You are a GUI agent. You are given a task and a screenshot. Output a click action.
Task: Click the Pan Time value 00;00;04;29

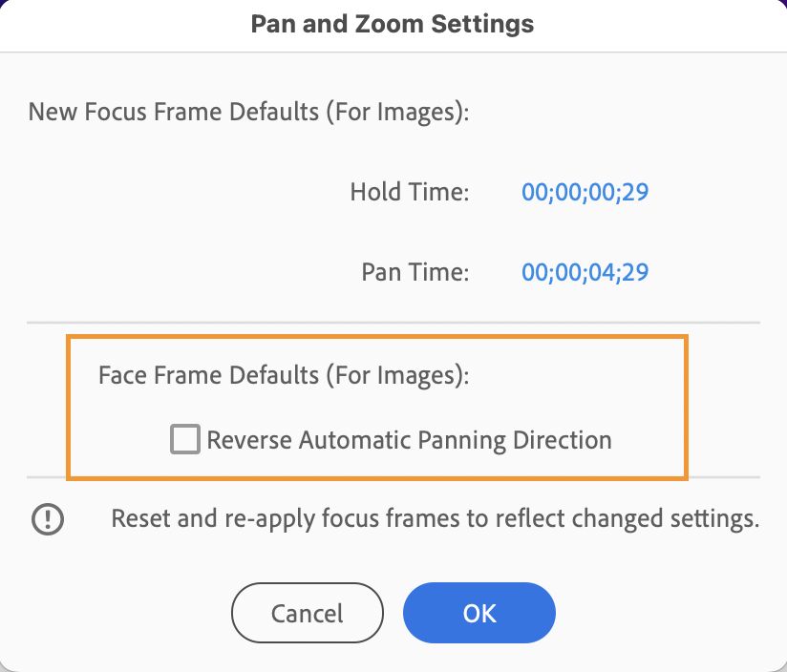(x=585, y=272)
